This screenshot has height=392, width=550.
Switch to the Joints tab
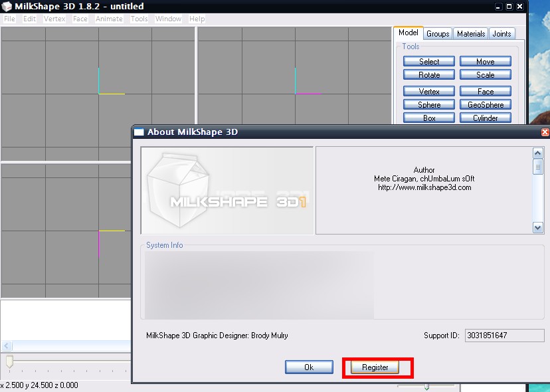point(502,34)
